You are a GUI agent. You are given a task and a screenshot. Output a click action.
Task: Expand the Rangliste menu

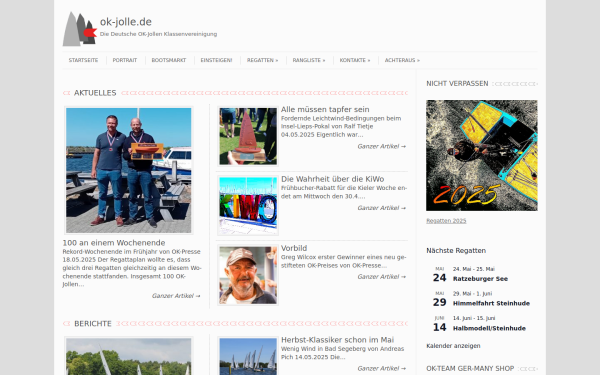tap(309, 60)
